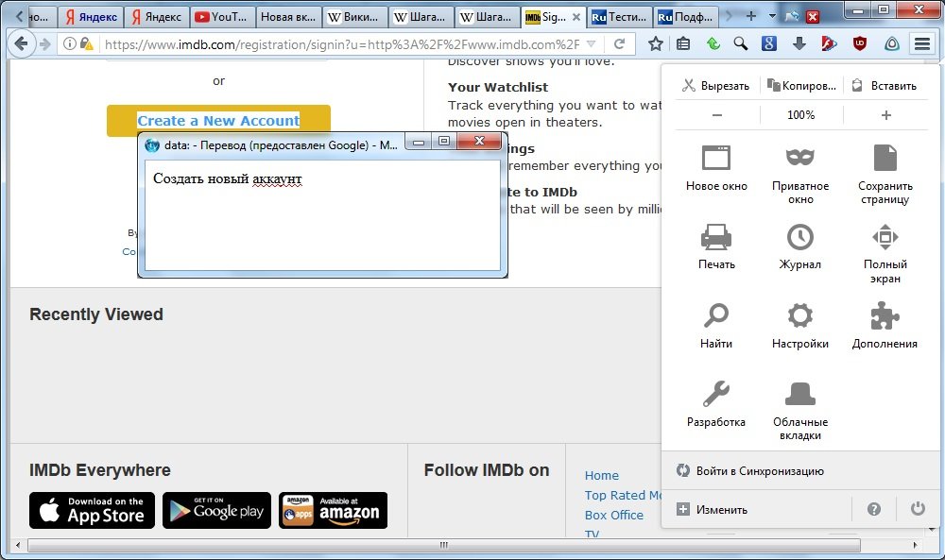Screen dimensions: 945x560
Task: Open the uBlock shield icon
Action: [860, 43]
